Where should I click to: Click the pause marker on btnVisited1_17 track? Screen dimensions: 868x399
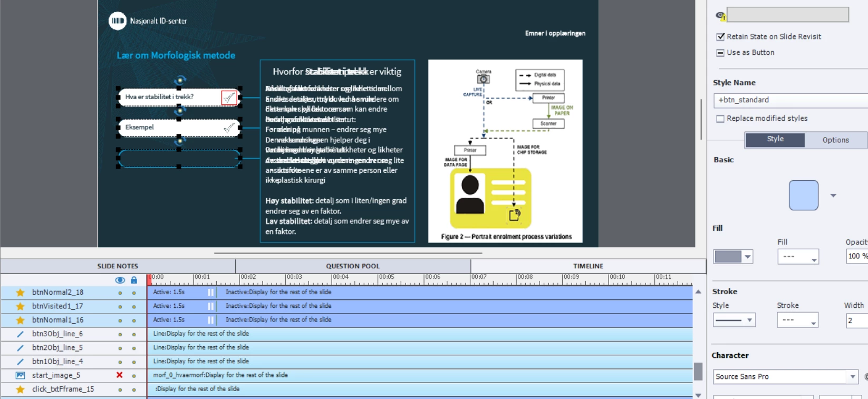211,306
